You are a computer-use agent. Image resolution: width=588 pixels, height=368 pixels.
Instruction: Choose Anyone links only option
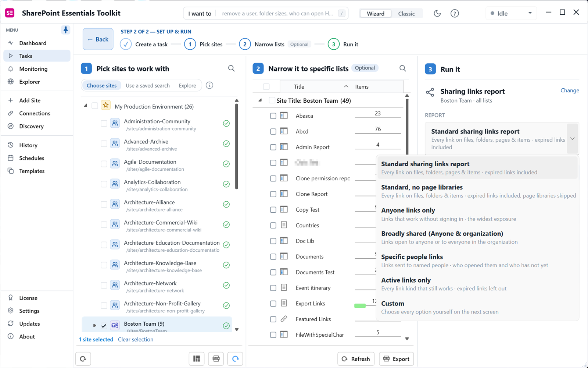click(x=477, y=214)
